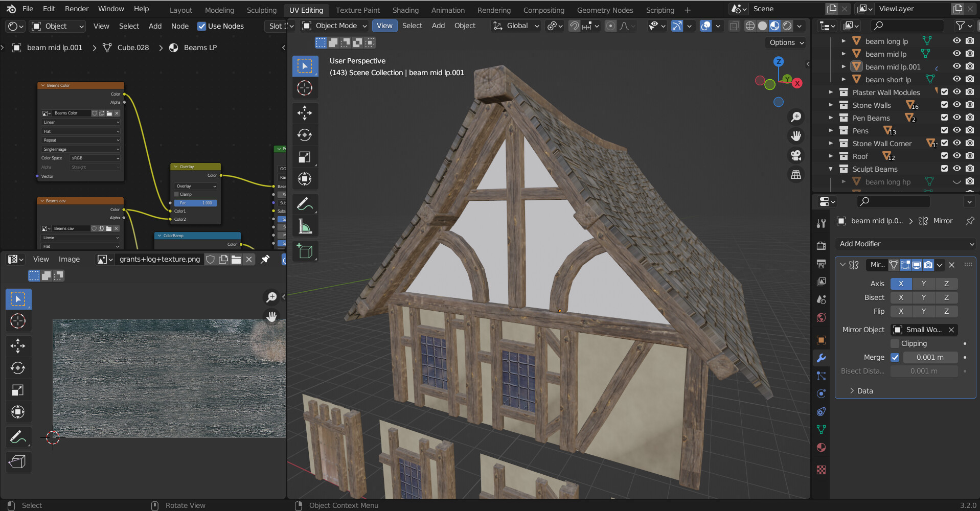Open the Object Mode dropdown
980x511 pixels.
(x=334, y=26)
